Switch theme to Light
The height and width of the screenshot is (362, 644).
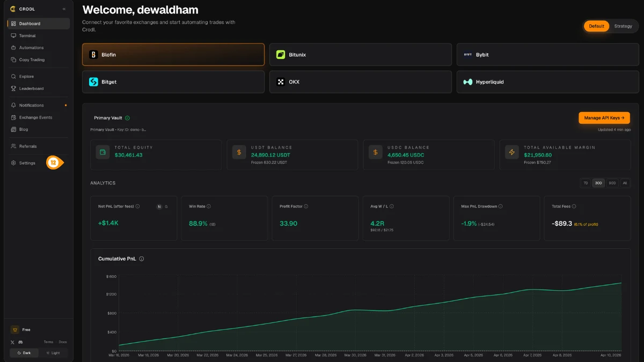click(x=53, y=353)
